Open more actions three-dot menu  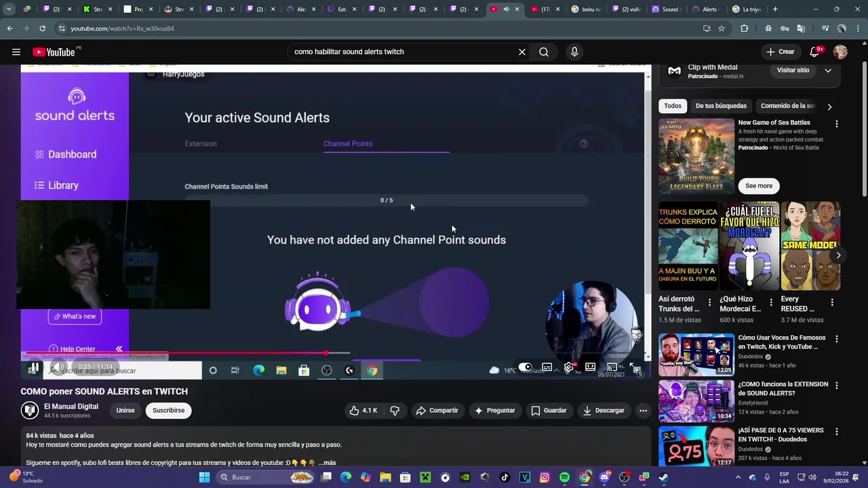tap(643, 410)
